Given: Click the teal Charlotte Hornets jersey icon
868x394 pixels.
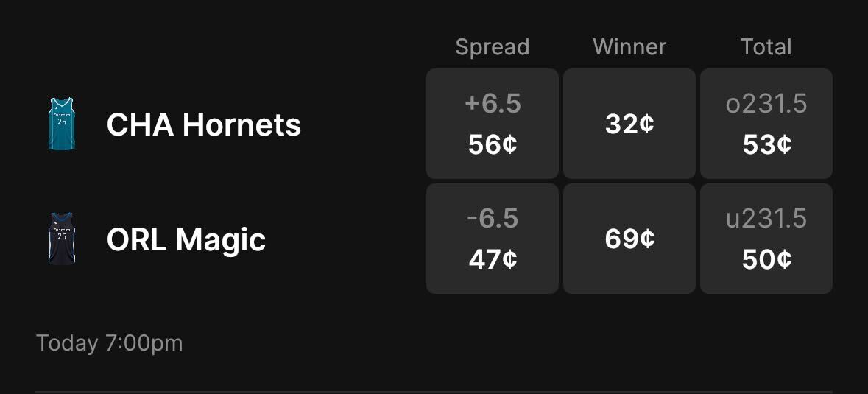Looking at the screenshot, I should pyautogui.click(x=62, y=124).
